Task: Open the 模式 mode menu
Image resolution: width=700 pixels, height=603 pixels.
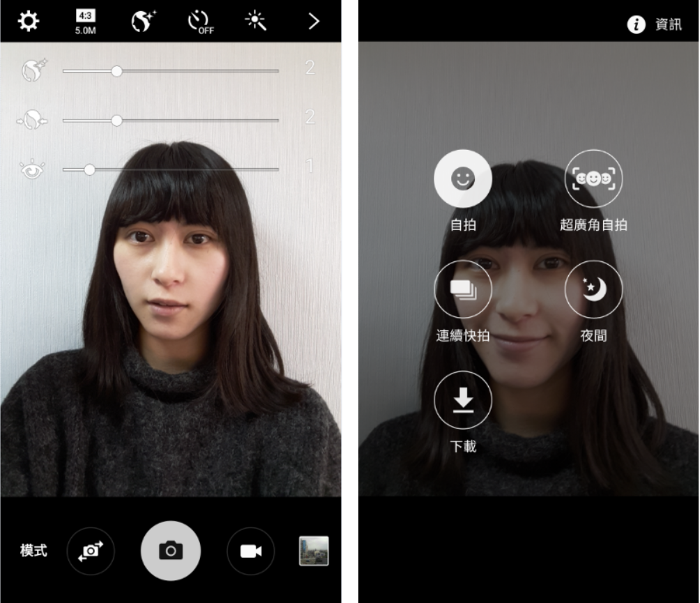Action: pos(33,550)
